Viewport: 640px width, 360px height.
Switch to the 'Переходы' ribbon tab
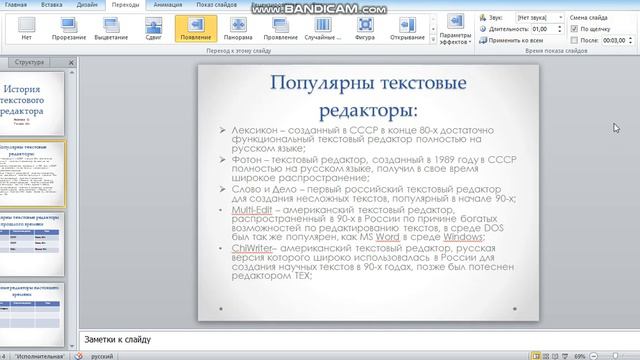click(x=125, y=5)
